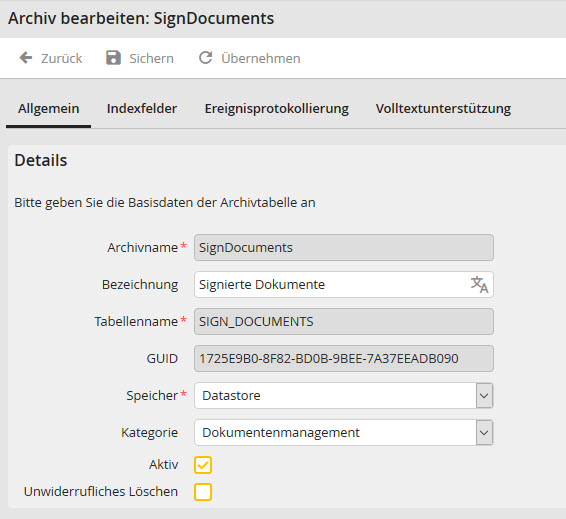566x519 pixels.
Task: Click the Tabellenname field SIGN_DOCUMENTS
Action: 344,322
